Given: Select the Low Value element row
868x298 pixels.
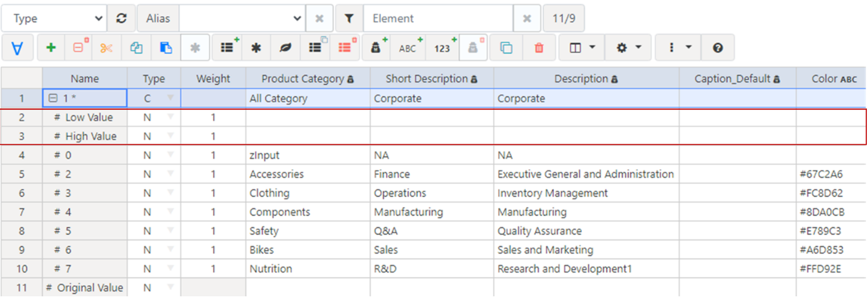Looking at the screenshot, I should (84, 117).
